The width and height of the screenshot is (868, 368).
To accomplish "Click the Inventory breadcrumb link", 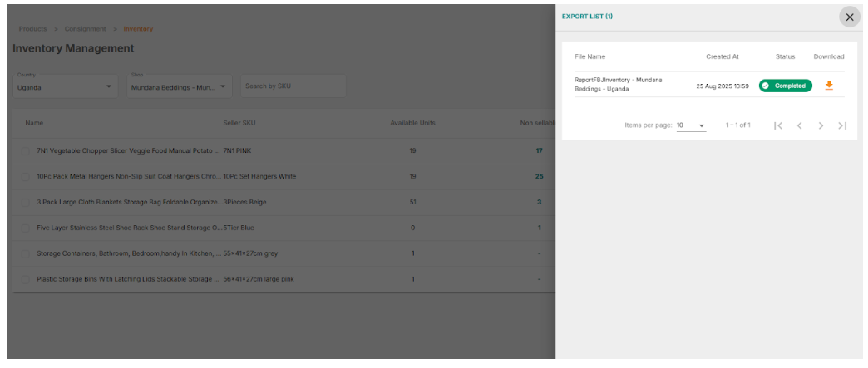I will 138,29.
